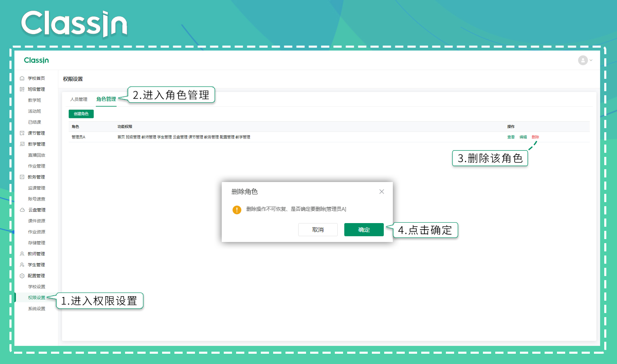Open 课节管理 in sidebar
This screenshot has width=617, height=364.
pyautogui.click(x=36, y=133)
